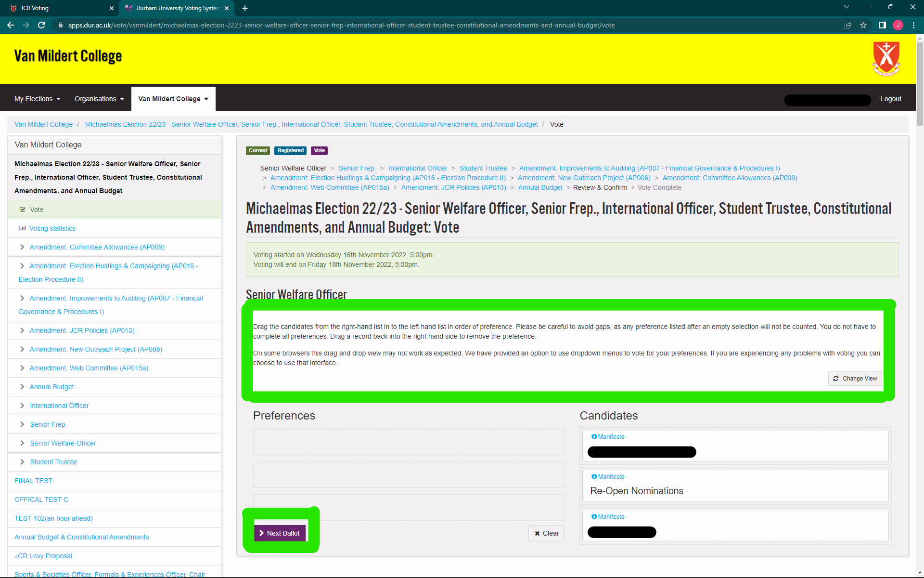The width and height of the screenshot is (924, 578).
Task: Click the tab search chevron in title bar
Action: tap(847, 7)
